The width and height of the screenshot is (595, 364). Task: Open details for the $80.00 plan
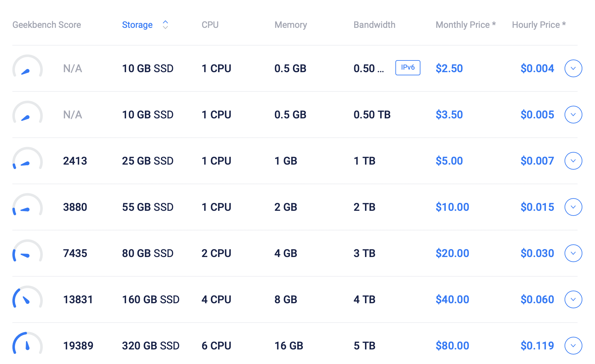pos(573,346)
